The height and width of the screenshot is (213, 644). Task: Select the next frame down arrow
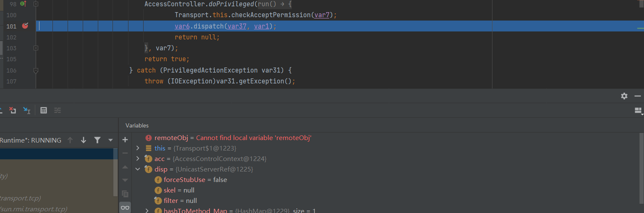pos(84,140)
